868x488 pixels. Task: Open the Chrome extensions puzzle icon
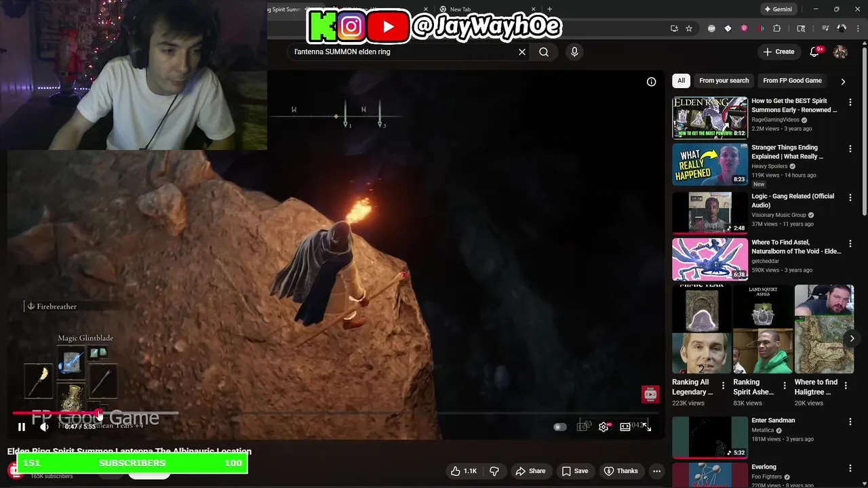point(777,28)
